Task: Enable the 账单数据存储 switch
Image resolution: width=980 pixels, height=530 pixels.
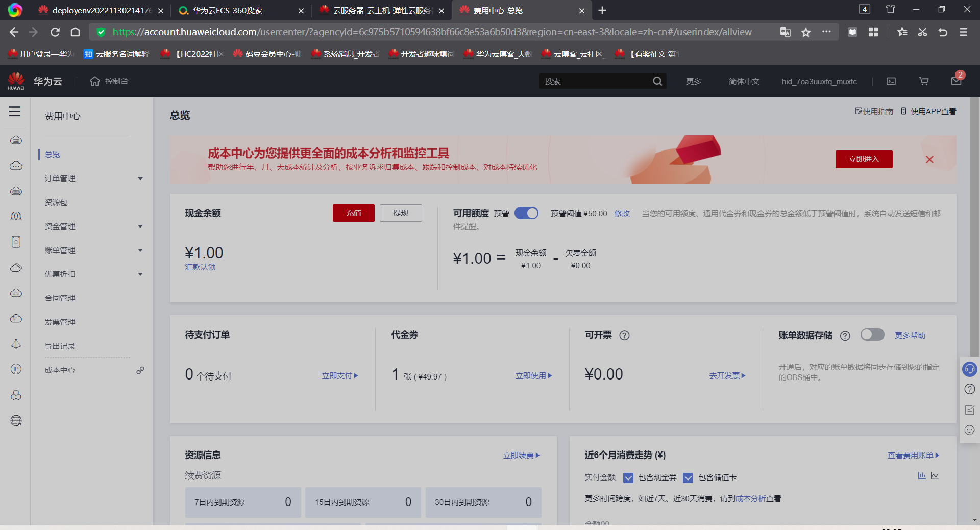Action: (x=872, y=335)
